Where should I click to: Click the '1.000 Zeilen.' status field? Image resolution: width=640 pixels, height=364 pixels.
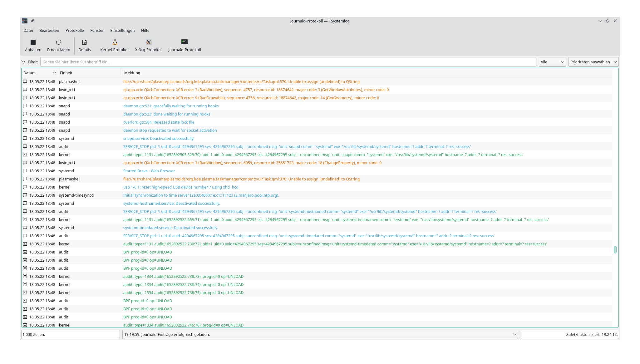[71, 334]
